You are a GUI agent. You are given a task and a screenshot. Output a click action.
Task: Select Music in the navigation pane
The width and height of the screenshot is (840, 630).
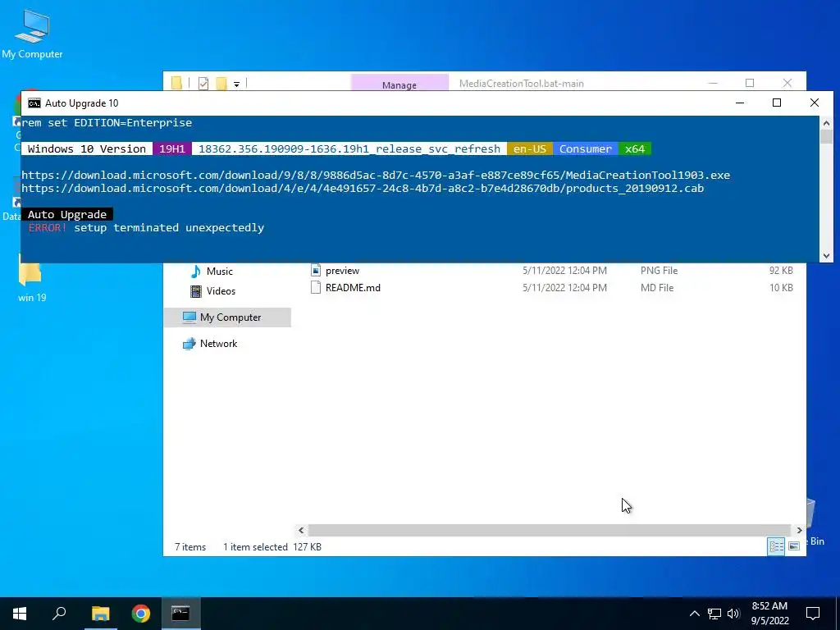pyautogui.click(x=220, y=271)
